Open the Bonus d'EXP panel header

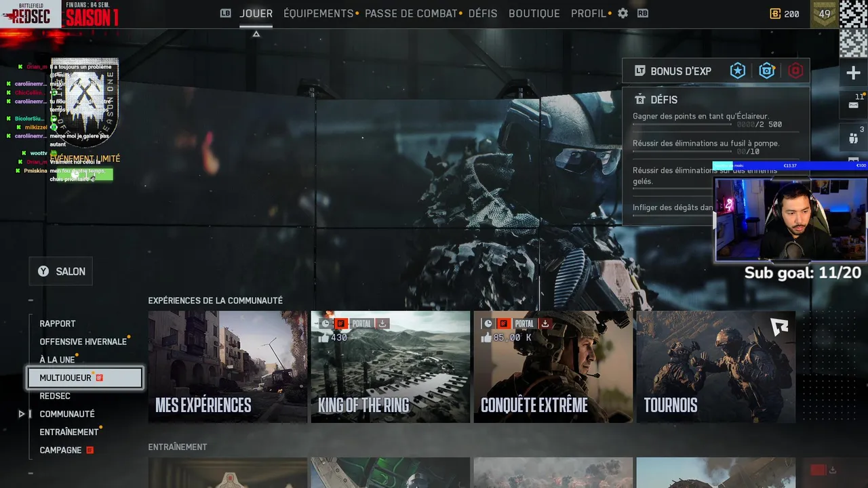(716, 70)
